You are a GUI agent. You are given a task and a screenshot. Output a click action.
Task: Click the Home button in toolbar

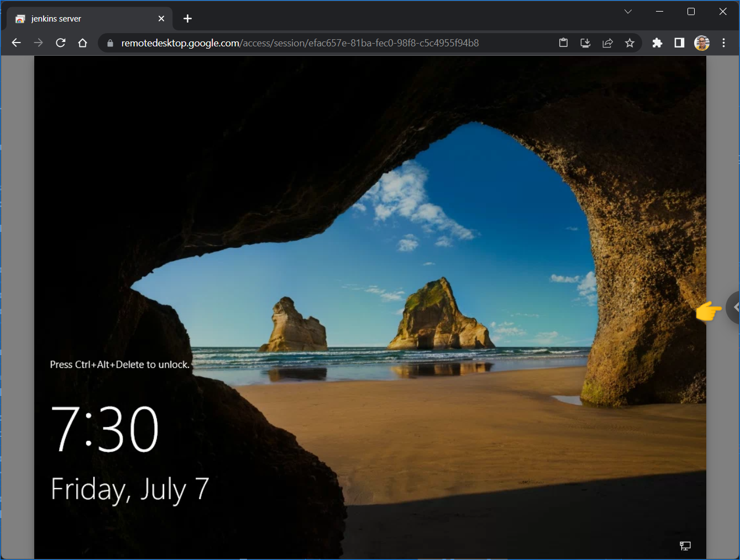click(x=83, y=43)
